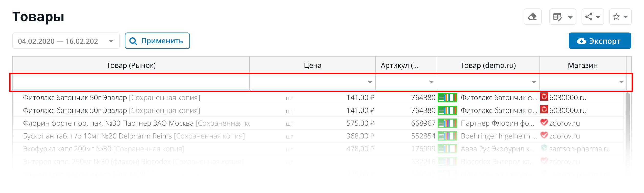Click color bar thumbnail in first row
Screen dimensions: 644x193
point(447,98)
